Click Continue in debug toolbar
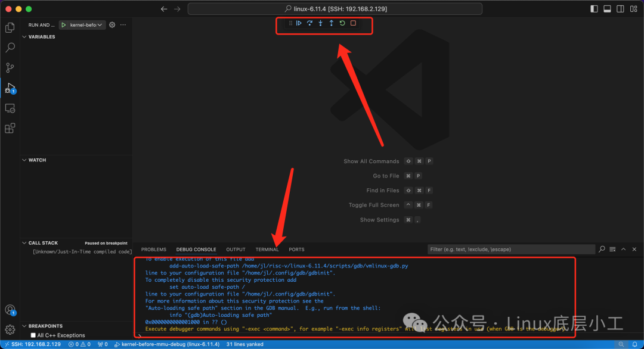Viewport: 644px width, 349px height. pos(299,23)
